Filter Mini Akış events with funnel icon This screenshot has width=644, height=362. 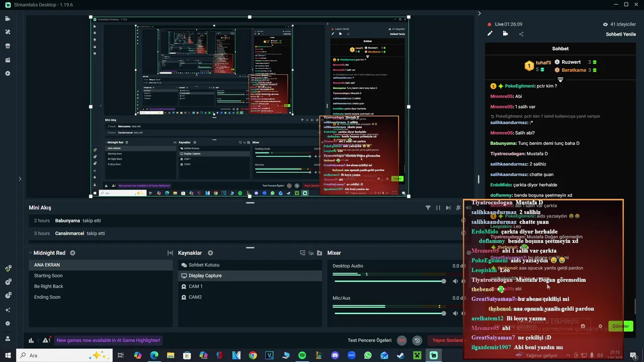pos(428,208)
